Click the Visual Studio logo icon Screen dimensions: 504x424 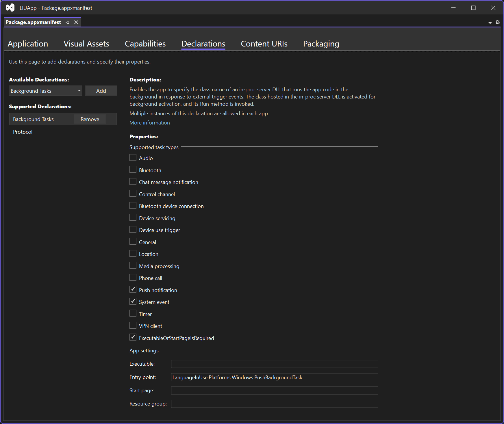coord(10,8)
